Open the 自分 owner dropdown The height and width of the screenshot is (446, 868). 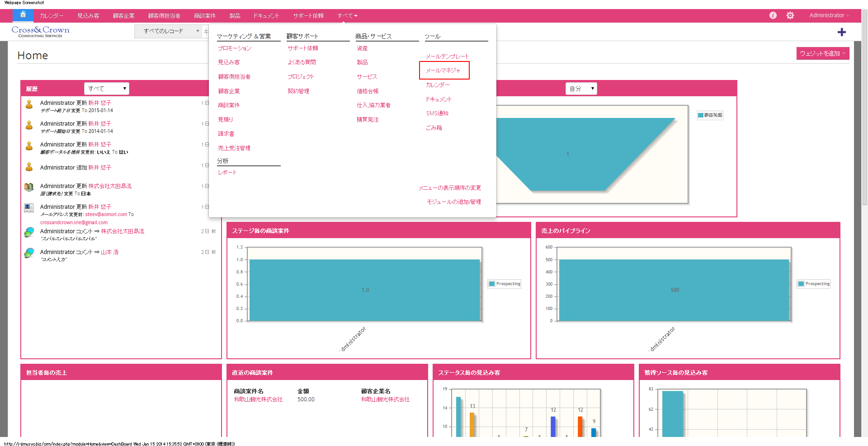coord(581,89)
